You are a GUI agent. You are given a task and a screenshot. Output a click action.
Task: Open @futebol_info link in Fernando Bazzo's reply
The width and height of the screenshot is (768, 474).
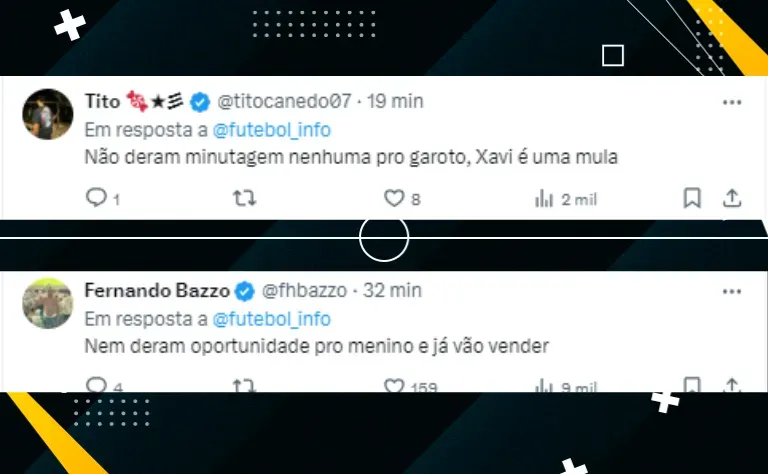(272, 319)
